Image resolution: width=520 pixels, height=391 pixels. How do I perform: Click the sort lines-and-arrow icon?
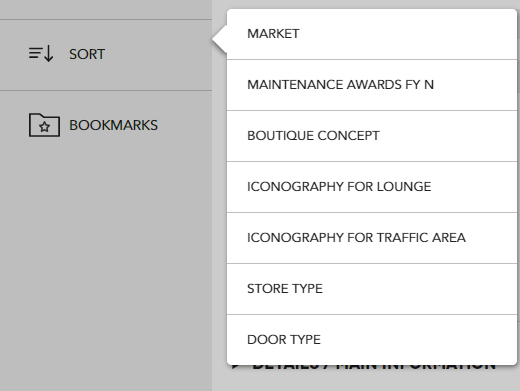click(x=41, y=54)
